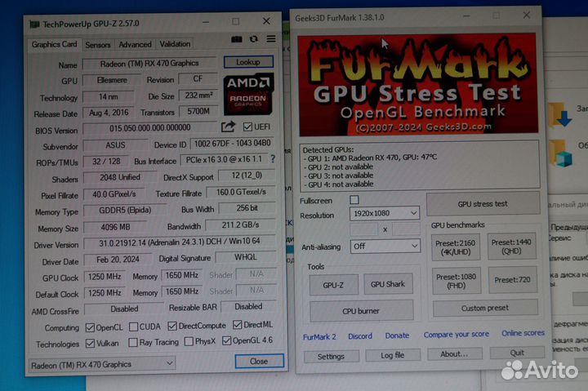The width and height of the screenshot is (588, 391).
Task: Toggle the Vulkan checkbox
Action: tap(90, 344)
